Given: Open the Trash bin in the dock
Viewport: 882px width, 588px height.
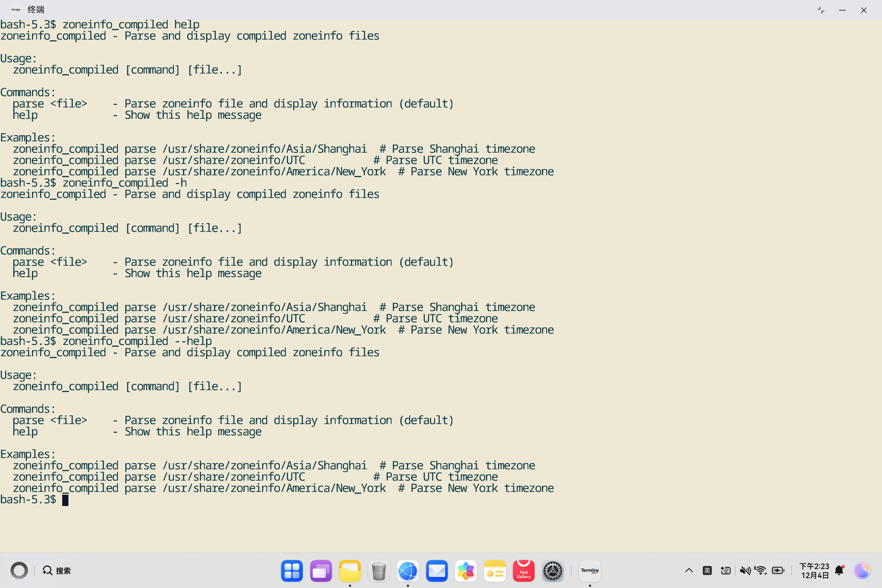Looking at the screenshot, I should click(x=379, y=571).
